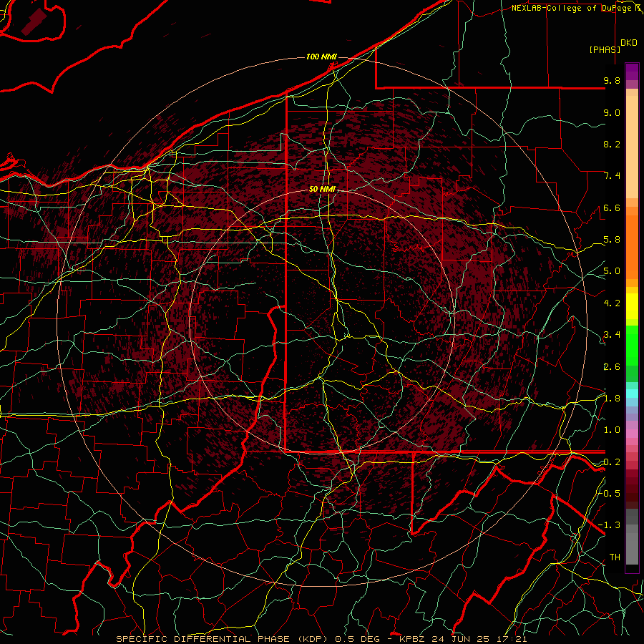
Task: Click the orange segment of the color bar
Action: point(632,246)
